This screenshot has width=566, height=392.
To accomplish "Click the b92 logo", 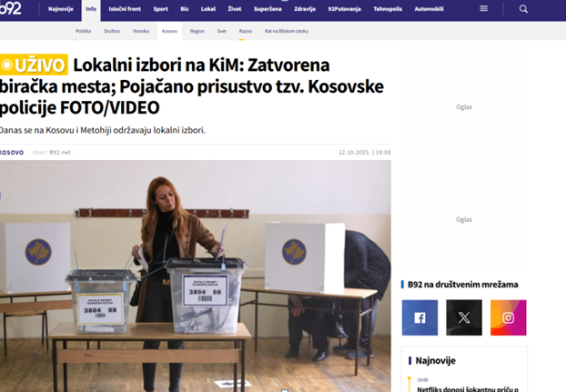I will tap(11, 8).
